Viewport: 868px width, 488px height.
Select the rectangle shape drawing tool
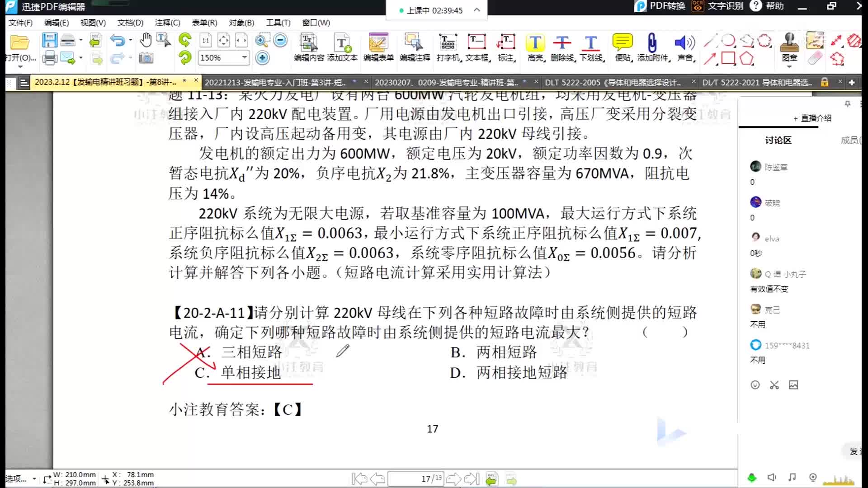[x=728, y=59]
